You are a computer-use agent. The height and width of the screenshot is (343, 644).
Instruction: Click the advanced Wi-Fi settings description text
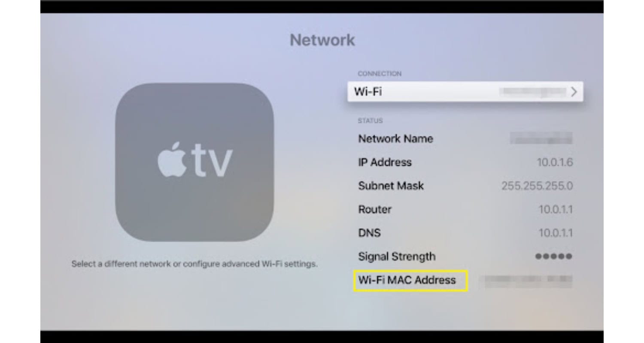(194, 264)
